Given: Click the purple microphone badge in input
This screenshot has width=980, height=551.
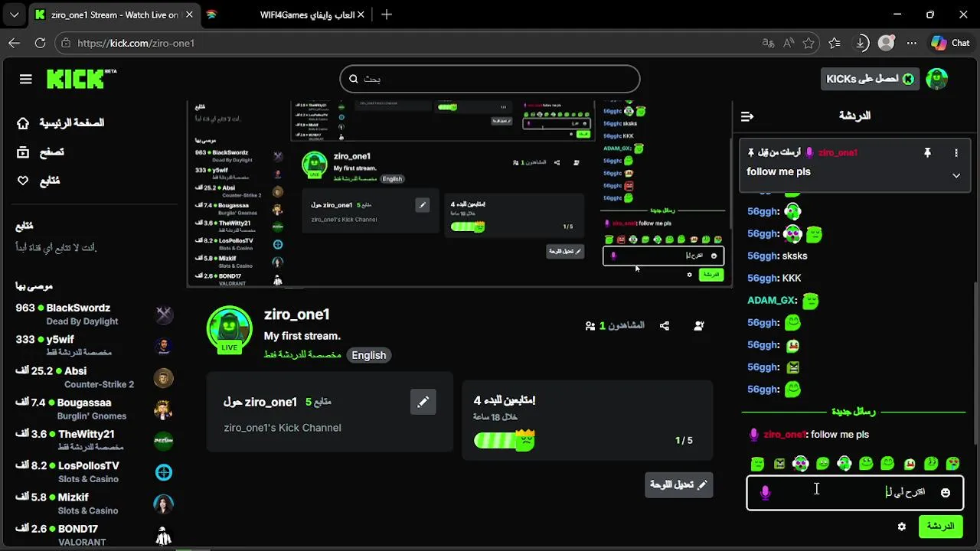Looking at the screenshot, I should click(765, 493).
